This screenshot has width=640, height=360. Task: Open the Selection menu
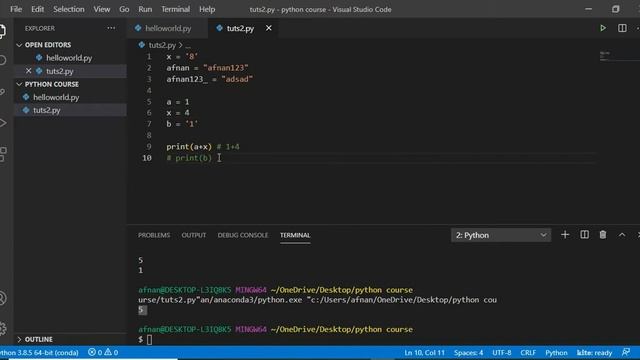tap(69, 9)
